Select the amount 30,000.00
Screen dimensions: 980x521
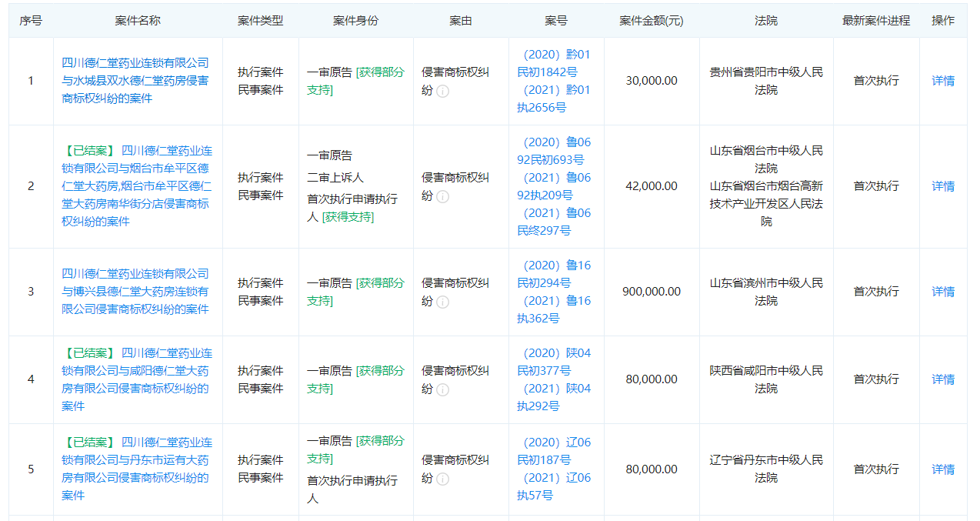coord(652,81)
